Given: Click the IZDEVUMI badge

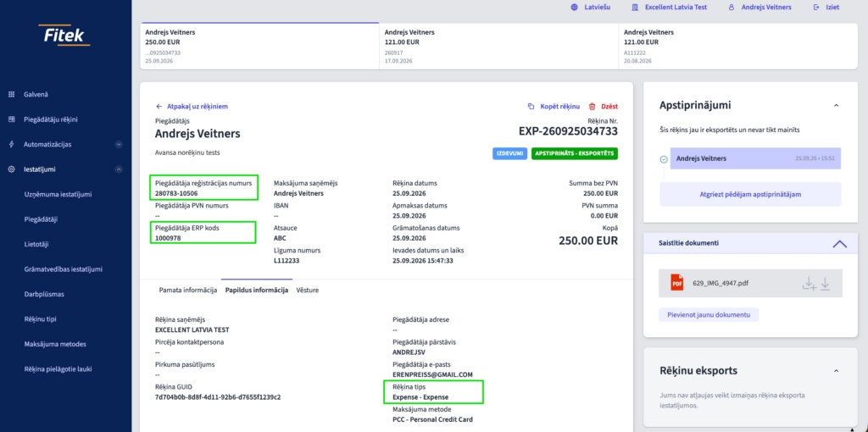Looking at the screenshot, I should [509, 153].
